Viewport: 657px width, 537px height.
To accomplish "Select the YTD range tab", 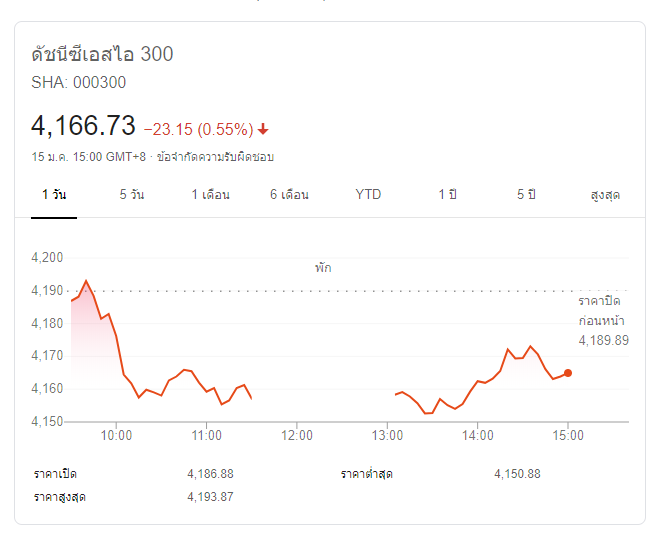I will pyautogui.click(x=368, y=194).
